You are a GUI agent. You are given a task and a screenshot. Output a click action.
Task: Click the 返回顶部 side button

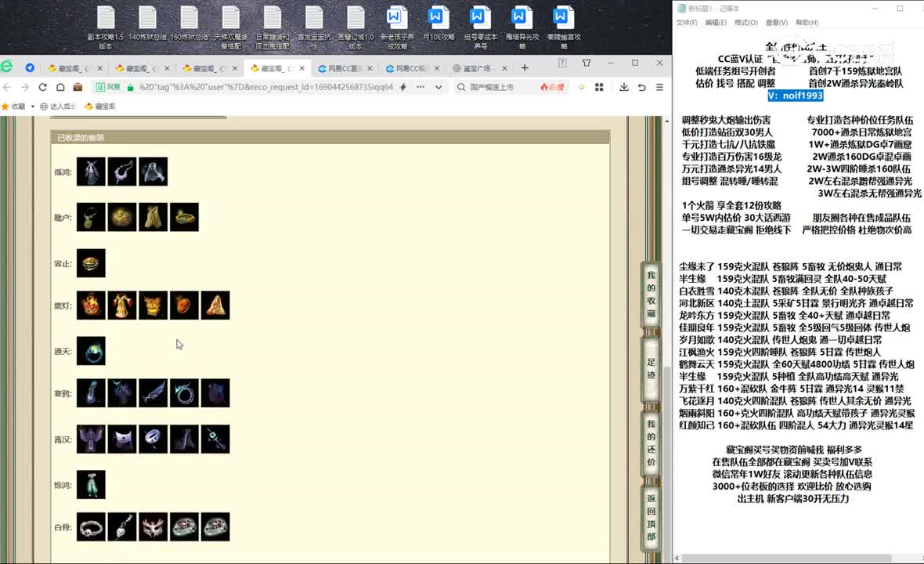651,518
